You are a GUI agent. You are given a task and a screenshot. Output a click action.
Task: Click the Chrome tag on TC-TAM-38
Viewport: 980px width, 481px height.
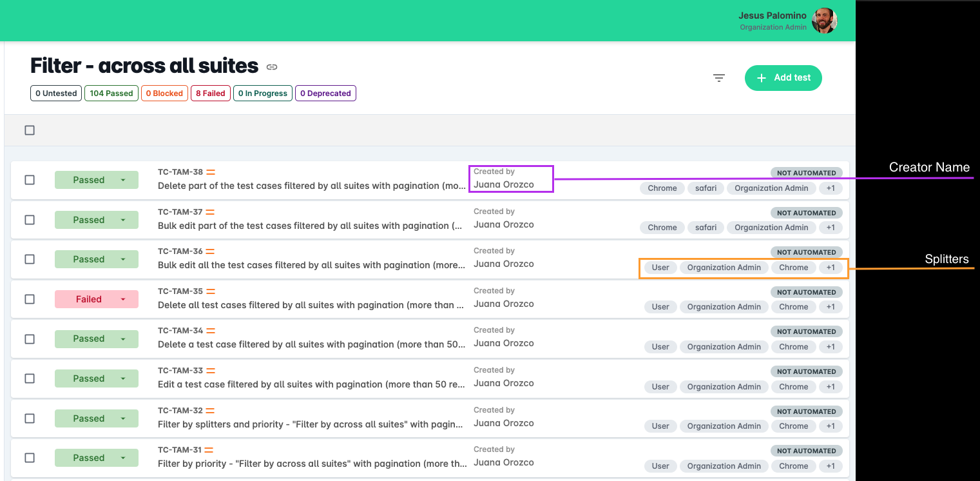pos(662,188)
